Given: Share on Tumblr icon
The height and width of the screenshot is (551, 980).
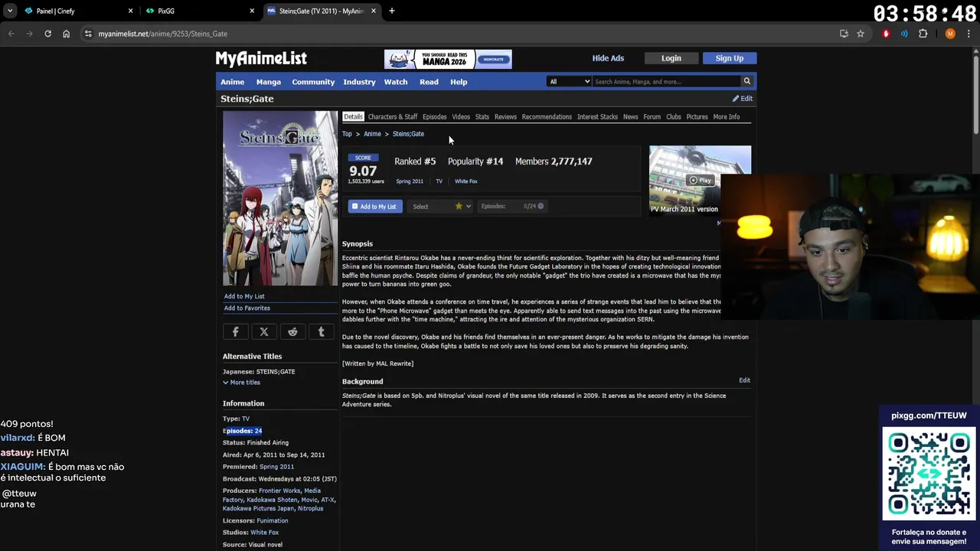Looking at the screenshot, I should click(321, 331).
